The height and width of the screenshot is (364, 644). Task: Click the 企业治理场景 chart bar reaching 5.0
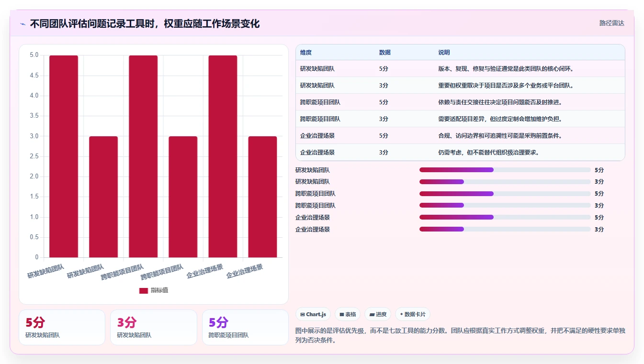[x=223, y=156]
